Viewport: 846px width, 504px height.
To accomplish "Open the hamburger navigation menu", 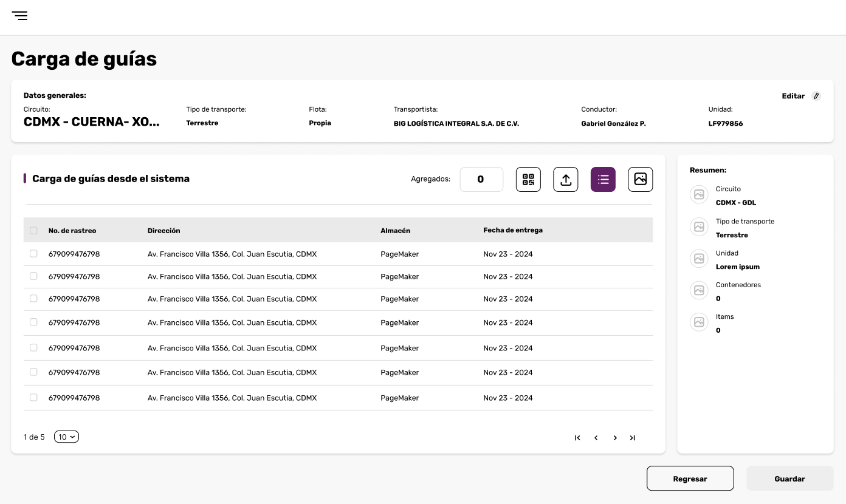I will click(19, 16).
